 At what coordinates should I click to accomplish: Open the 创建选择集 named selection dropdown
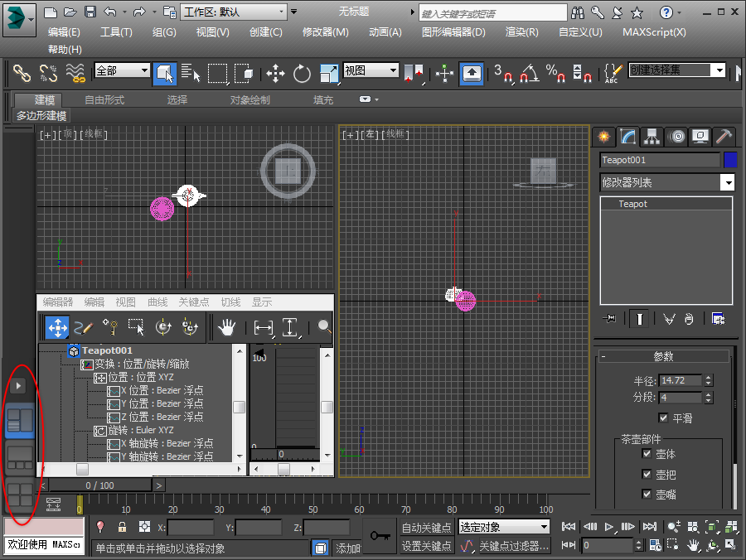677,70
